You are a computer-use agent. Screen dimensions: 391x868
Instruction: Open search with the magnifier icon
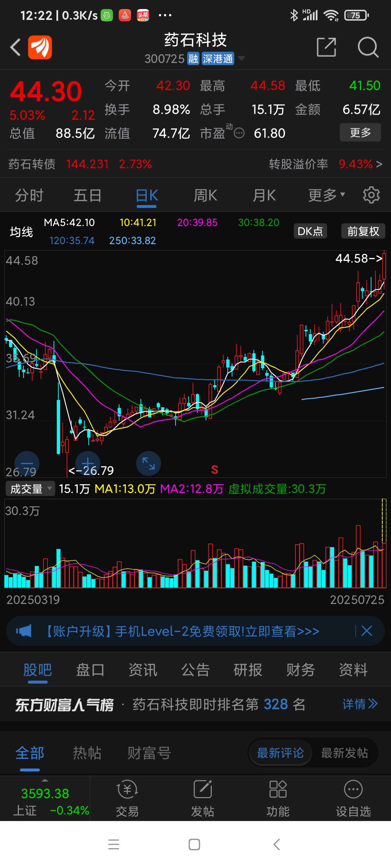click(x=368, y=47)
